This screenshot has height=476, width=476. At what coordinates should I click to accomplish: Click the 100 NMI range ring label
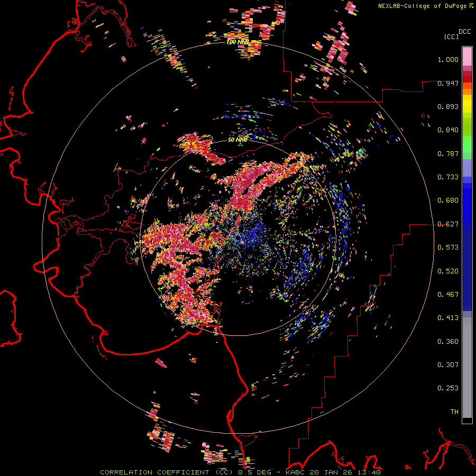(x=237, y=42)
